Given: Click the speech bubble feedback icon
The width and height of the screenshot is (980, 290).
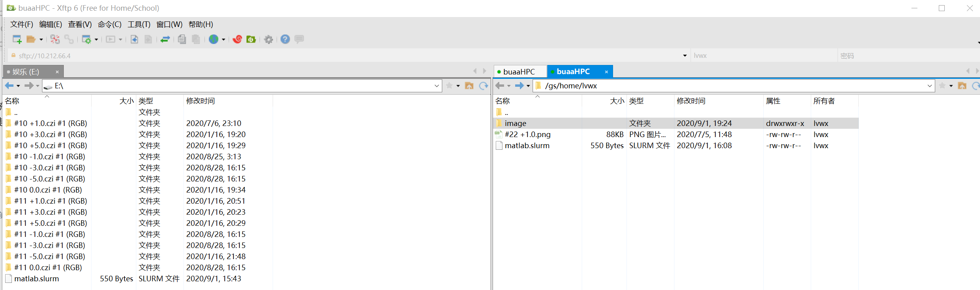Looking at the screenshot, I should click(x=299, y=39).
